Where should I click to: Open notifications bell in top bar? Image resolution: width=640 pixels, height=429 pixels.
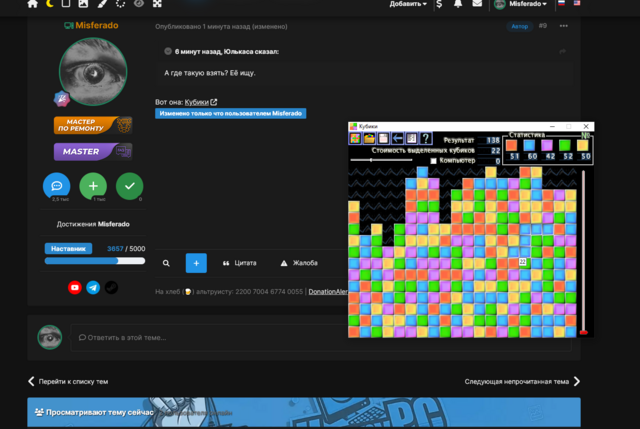(x=458, y=4)
